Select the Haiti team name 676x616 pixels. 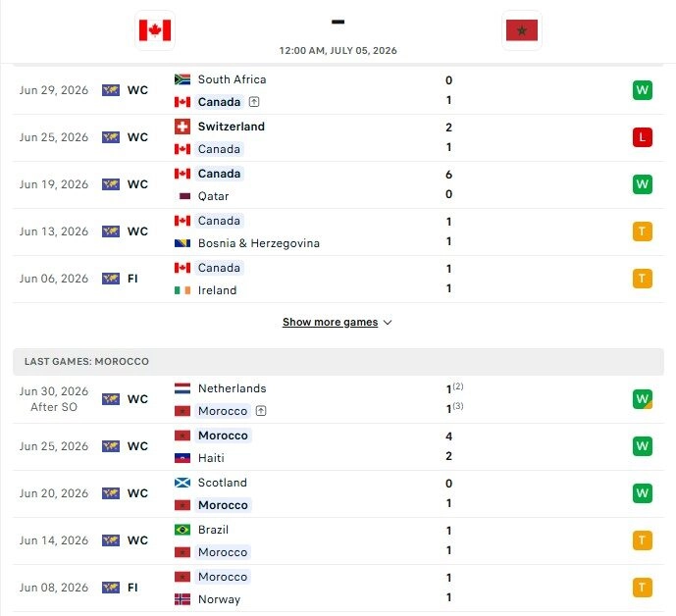[211, 458]
